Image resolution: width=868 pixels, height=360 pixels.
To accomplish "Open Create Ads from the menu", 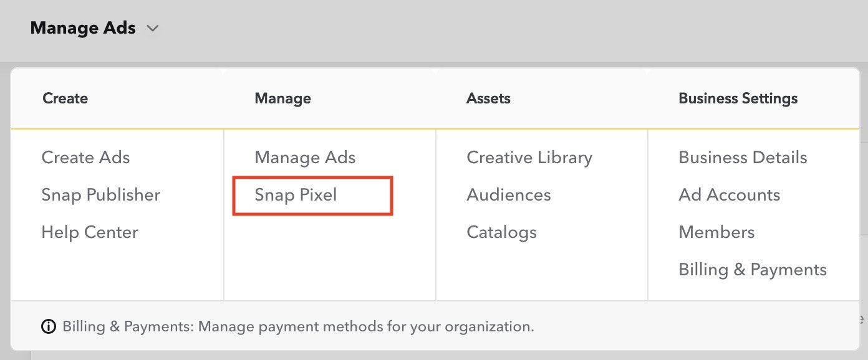I will (85, 158).
